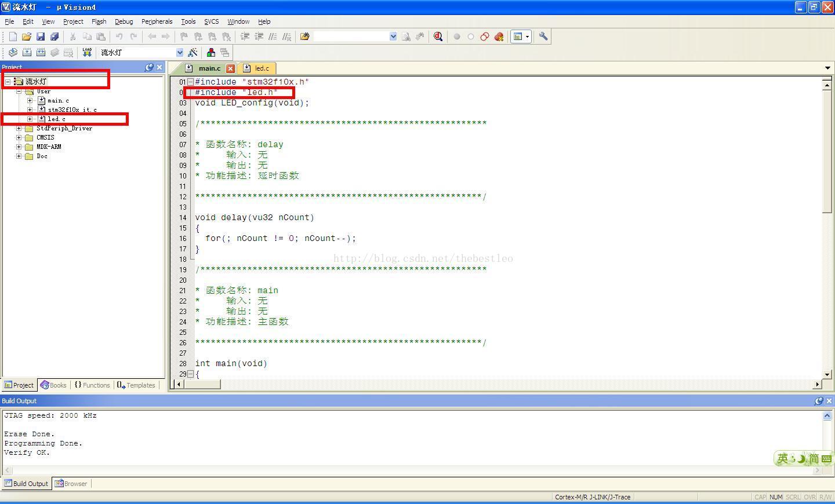The image size is (835, 504).
Task: Click the Kill all breakpoints icon
Action: (x=499, y=36)
